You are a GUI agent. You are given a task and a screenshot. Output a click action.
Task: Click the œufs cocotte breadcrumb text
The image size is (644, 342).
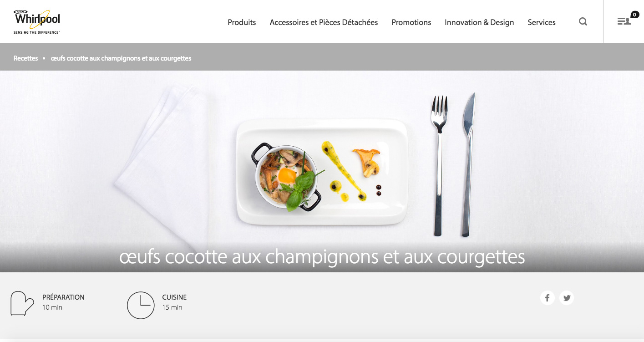click(121, 58)
